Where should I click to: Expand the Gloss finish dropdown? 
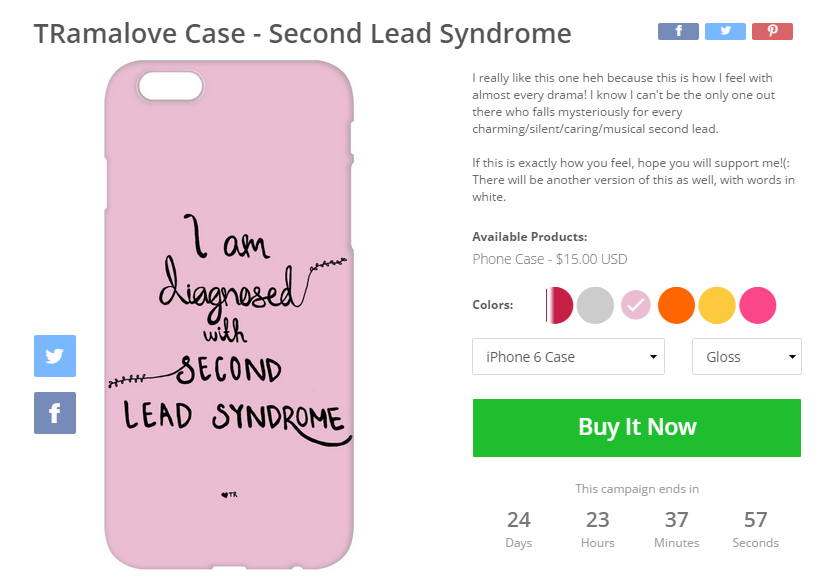(746, 357)
